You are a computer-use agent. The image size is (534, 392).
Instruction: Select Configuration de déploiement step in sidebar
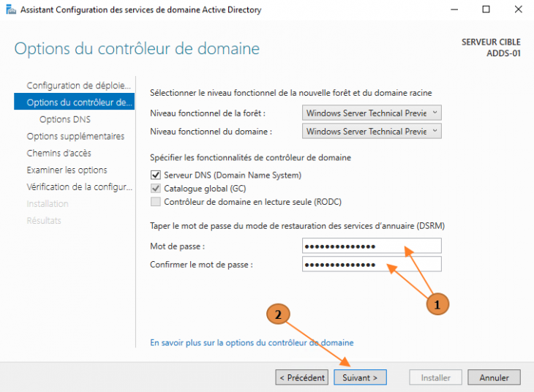pos(79,85)
